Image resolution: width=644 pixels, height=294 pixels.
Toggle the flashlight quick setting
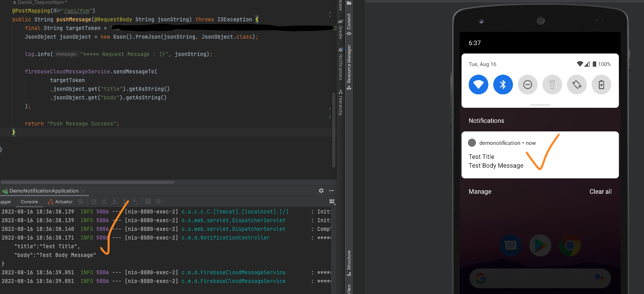pyautogui.click(x=552, y=84)
